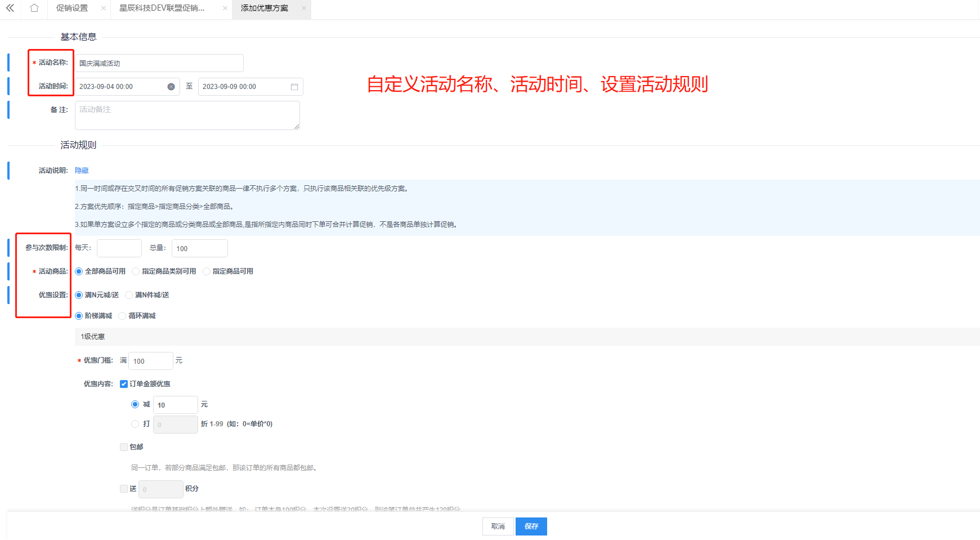Collapse activity description via 隐藏 link

[x=82, y=171]
